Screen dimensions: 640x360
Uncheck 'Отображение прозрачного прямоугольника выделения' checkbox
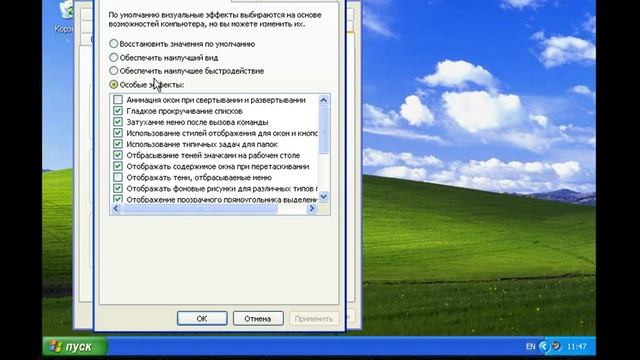coord(118,199)
